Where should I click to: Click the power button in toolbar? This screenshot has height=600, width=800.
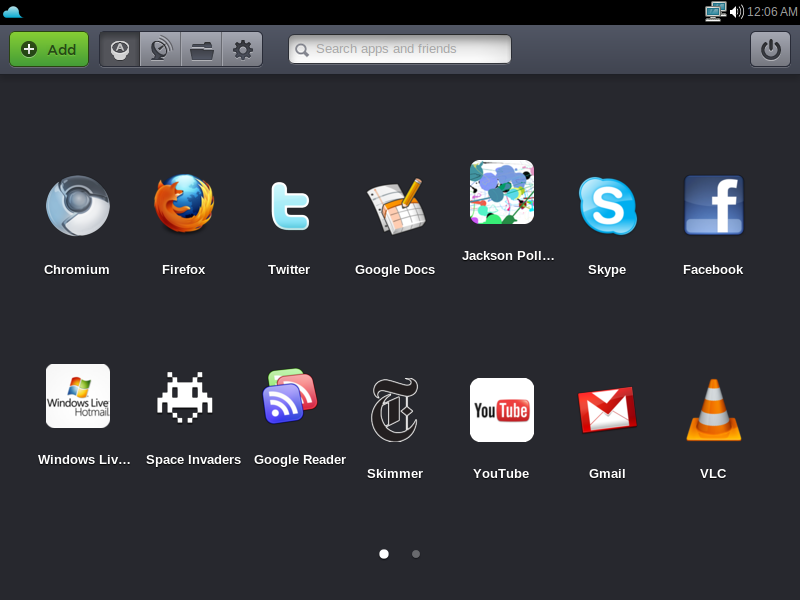[770, 49]
